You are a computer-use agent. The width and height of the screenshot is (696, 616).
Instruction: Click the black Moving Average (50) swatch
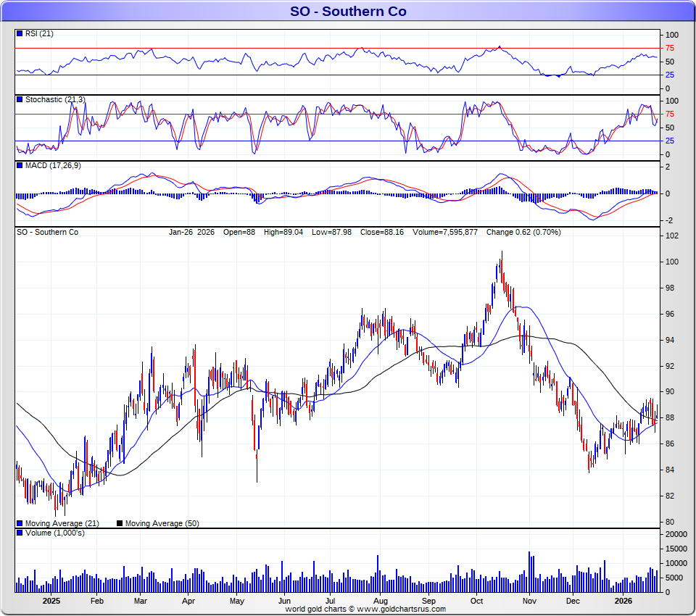pos(120,523)
